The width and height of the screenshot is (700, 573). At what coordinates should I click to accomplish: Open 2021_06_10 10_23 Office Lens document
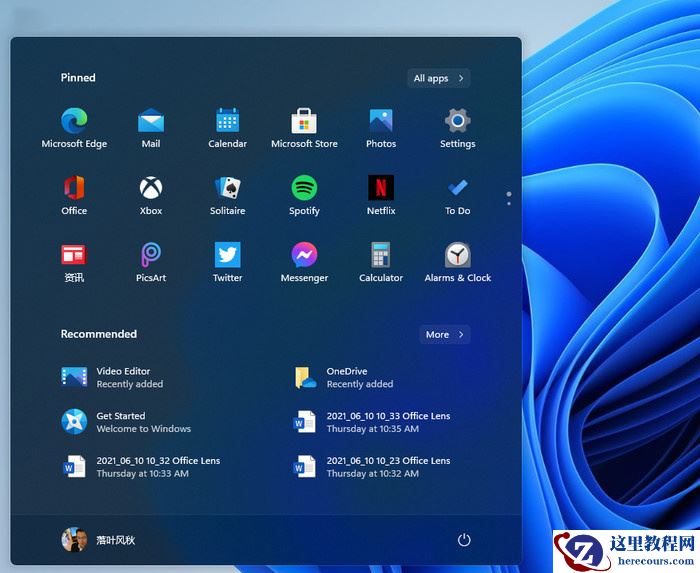(x=372, y=466)
